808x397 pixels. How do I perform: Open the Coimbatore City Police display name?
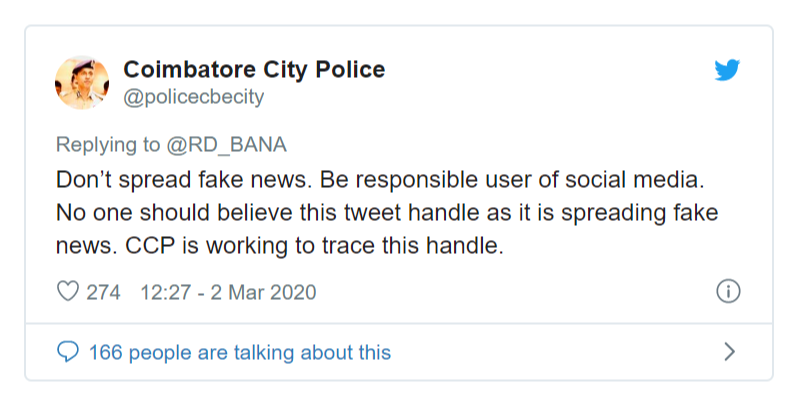(254, 69)
